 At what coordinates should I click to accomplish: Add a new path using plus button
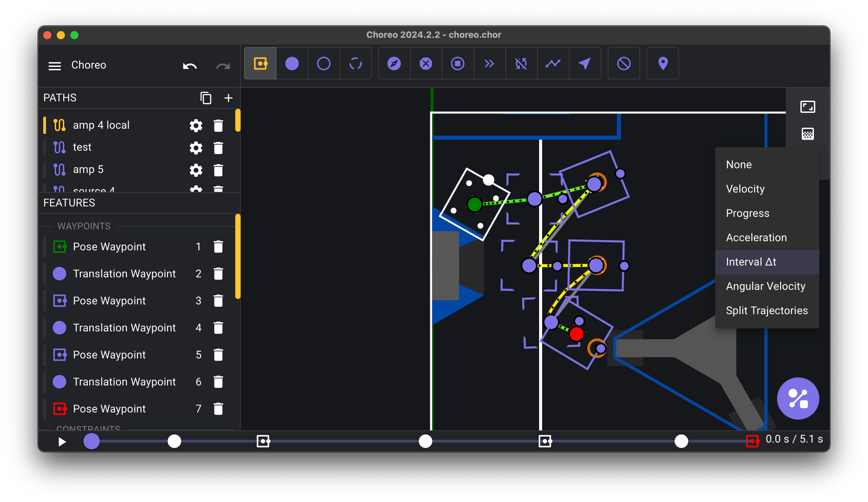(x=228, y=97)
